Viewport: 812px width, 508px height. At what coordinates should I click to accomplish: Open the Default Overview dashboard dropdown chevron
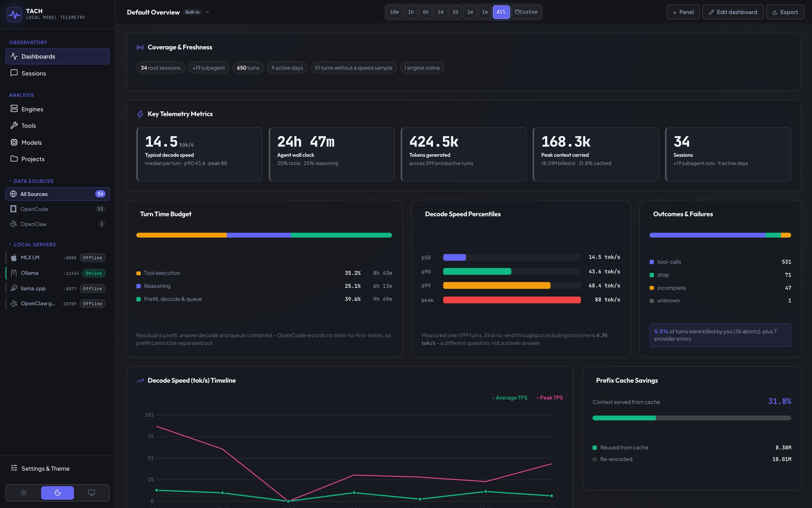(207, 12)
